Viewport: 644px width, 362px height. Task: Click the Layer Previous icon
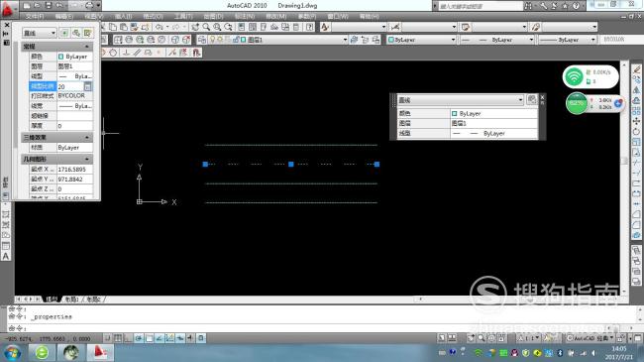point(365,40)
